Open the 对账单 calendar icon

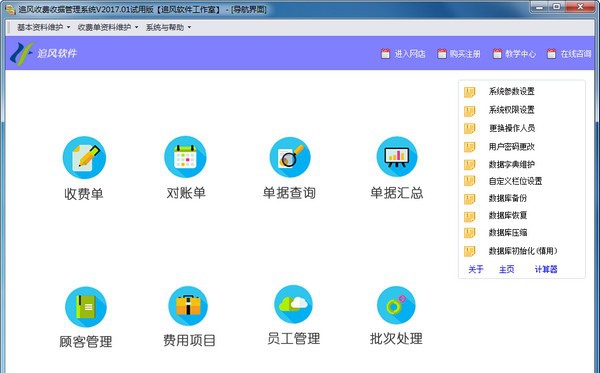coord(185,157)
